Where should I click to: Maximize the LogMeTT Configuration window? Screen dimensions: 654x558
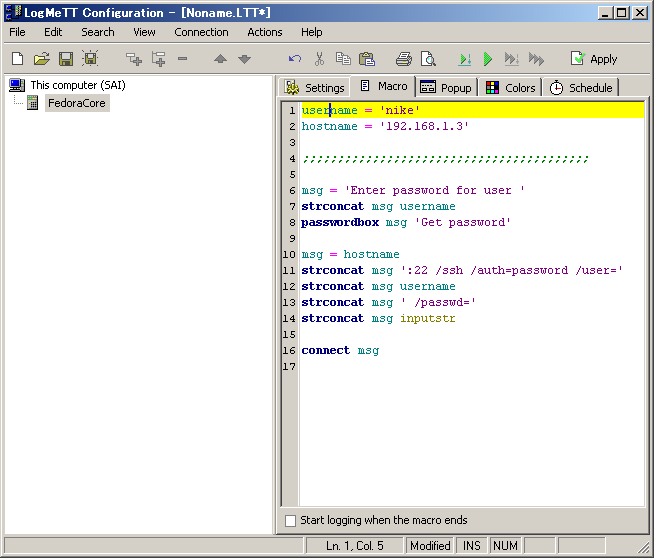621,13
